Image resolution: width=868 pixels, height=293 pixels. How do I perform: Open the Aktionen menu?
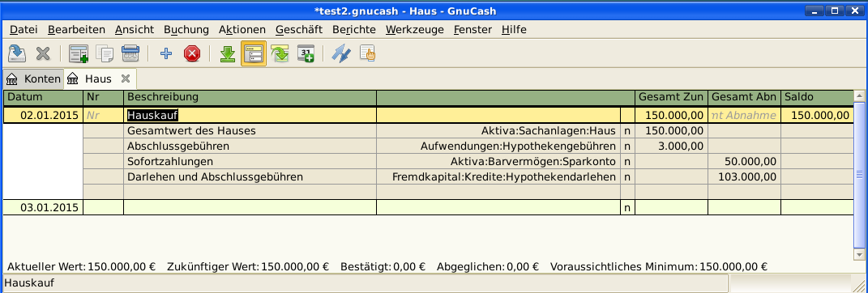click(x=242, y=30)
